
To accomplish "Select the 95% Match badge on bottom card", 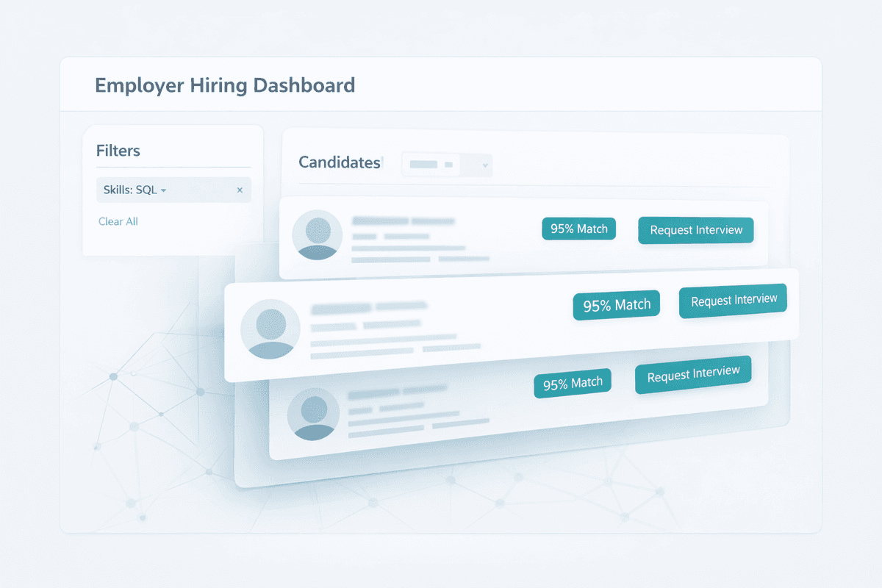I will click(573, 382).
